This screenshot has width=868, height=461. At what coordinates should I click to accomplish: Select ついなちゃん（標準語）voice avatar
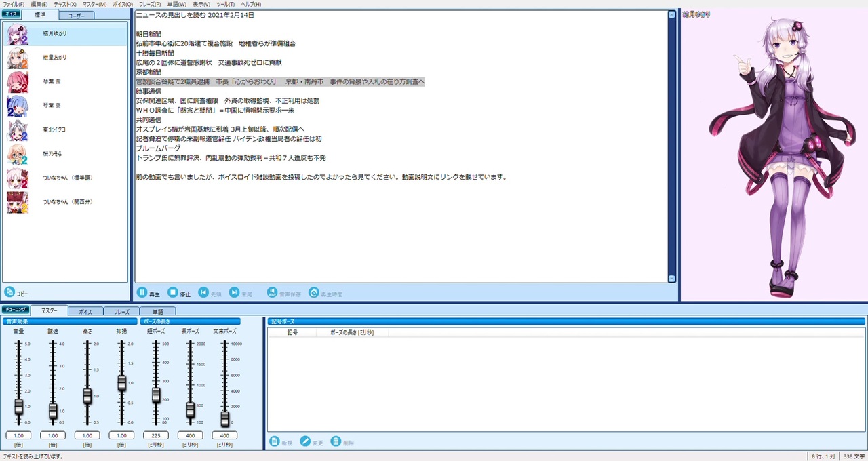(x=18, y=178)
